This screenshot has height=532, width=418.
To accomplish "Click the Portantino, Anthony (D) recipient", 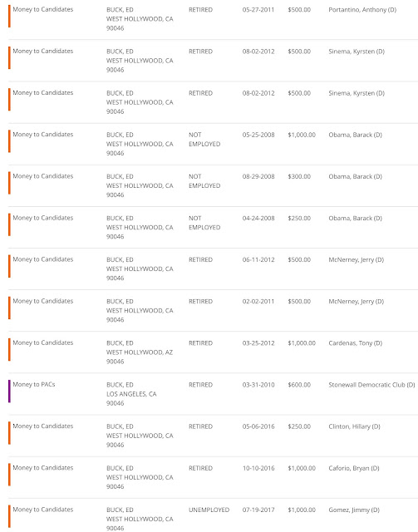I will click(x=362, y=10).
